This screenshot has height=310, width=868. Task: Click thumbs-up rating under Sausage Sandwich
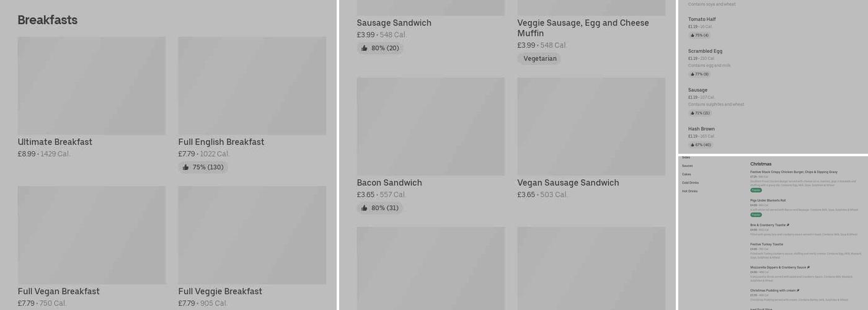(x=379, y=48)
